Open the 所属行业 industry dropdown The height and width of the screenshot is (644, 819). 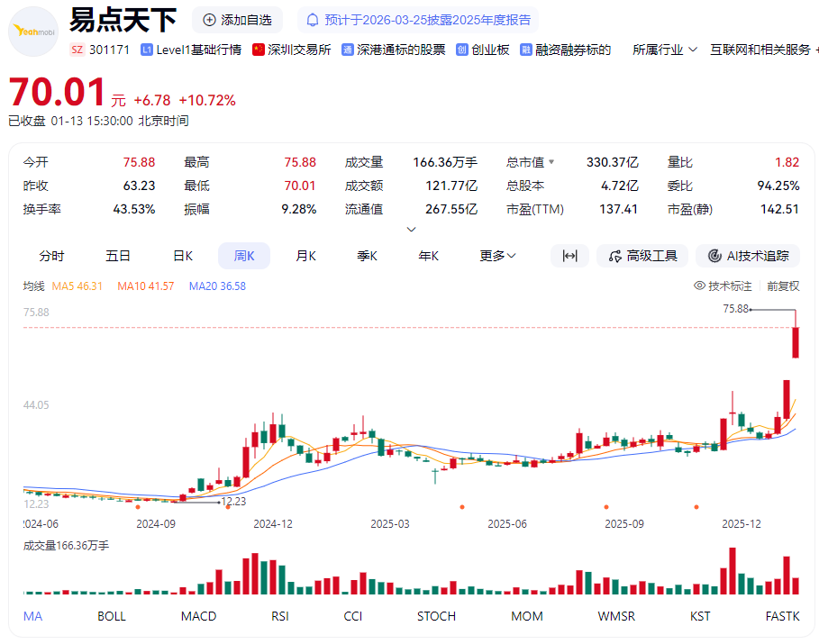[665, 50]
